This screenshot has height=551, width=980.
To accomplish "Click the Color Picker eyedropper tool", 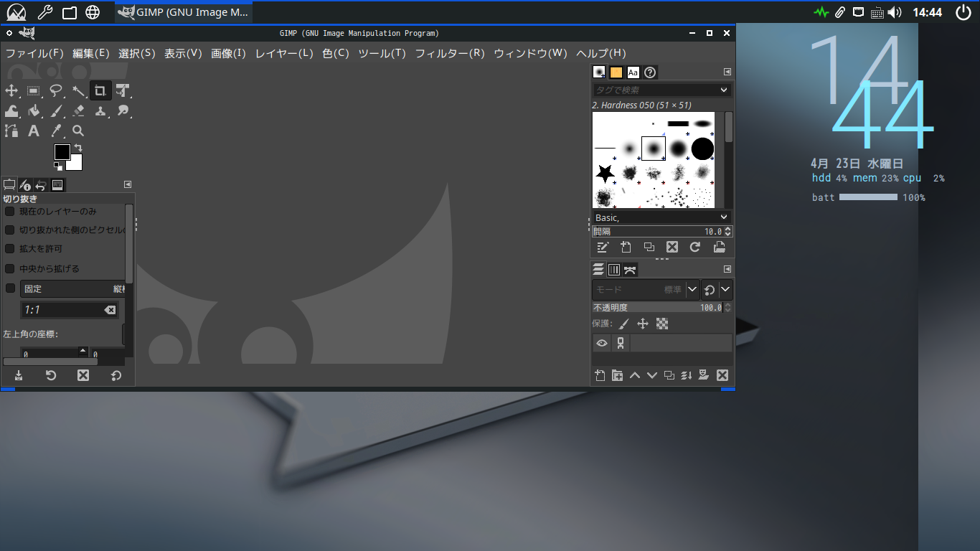I will pyautogui.click(x=56, y=131).
